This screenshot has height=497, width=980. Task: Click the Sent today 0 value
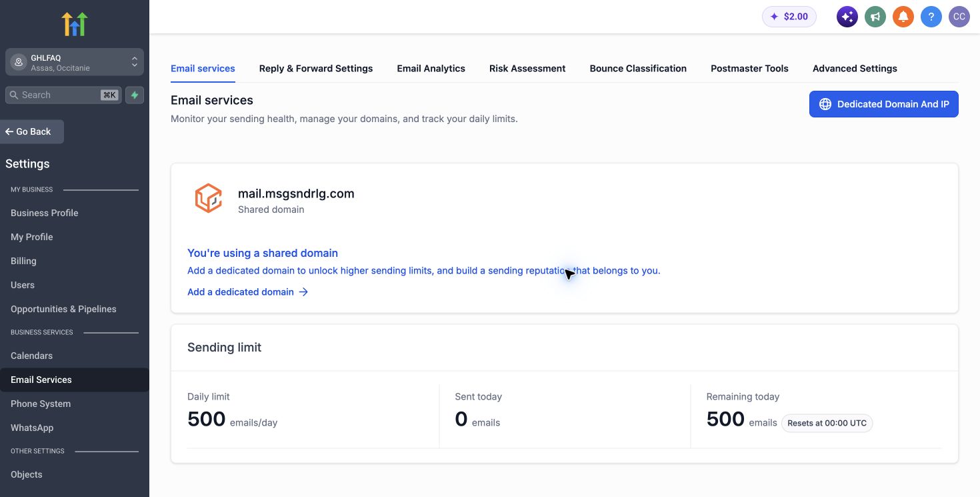click(x=461, y=419)
